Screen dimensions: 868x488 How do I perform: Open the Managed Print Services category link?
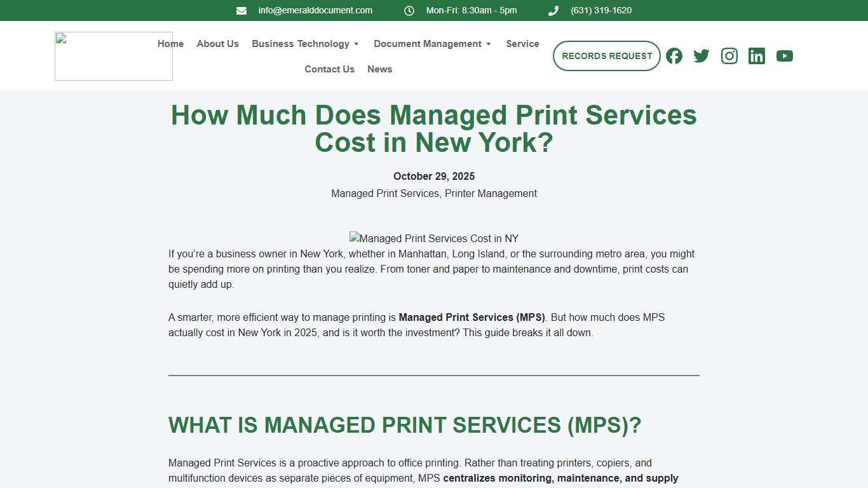[x=384, y=193]
